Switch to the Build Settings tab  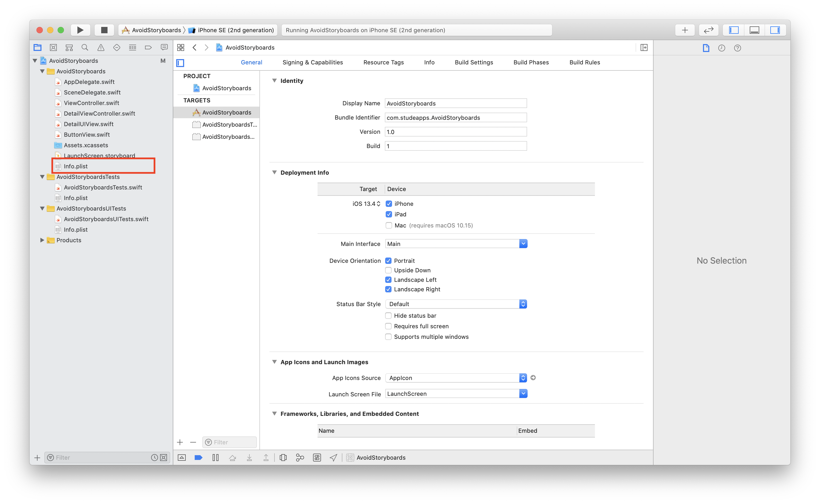(x=474, y=62)
